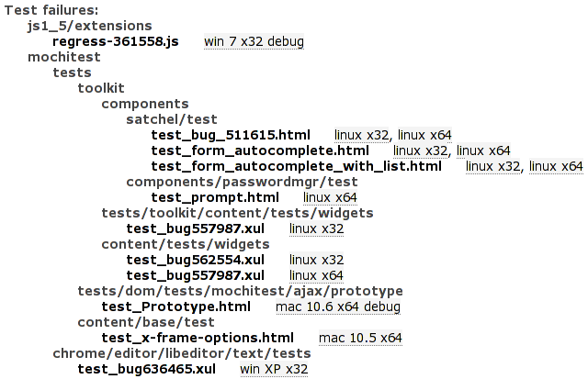This screenshot has height=379, width=588.
Task: Open test_bug562554.xul failure entry
Action: pyautogui.click(x=196, y=260)
